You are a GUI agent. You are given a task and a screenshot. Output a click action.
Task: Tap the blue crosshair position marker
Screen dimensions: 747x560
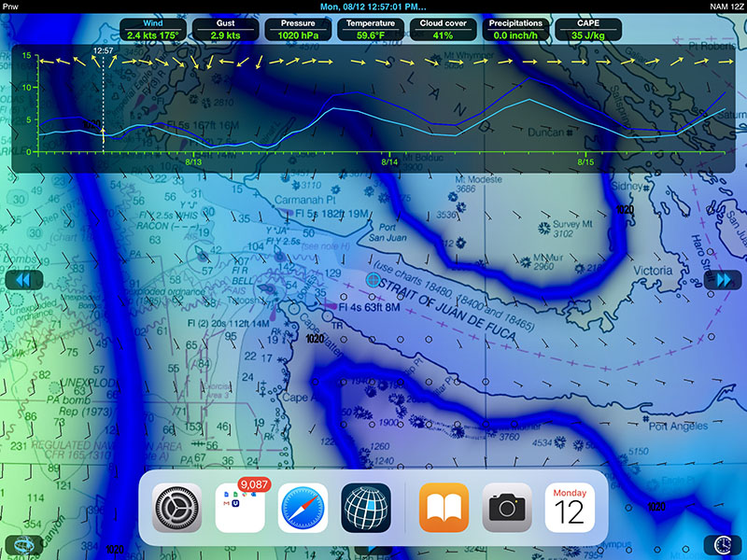(373, 279)
